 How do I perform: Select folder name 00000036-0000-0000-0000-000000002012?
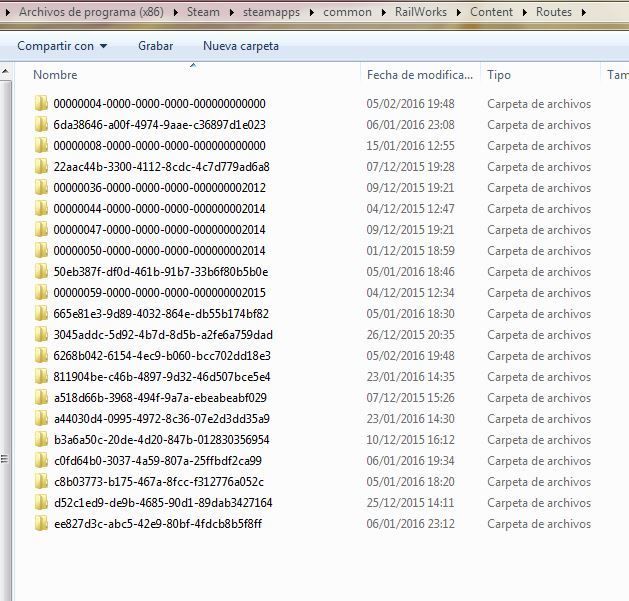pos(160,188)
